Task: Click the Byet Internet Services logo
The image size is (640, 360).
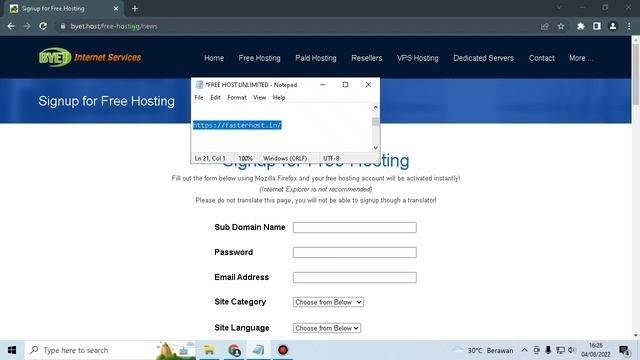Action: pos(90,58)
